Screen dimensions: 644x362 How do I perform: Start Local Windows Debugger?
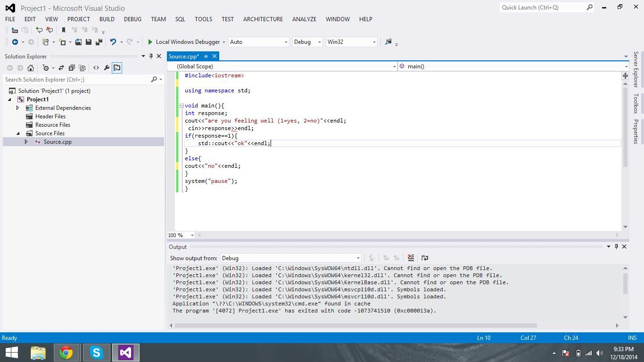click(x=183, y=42)
